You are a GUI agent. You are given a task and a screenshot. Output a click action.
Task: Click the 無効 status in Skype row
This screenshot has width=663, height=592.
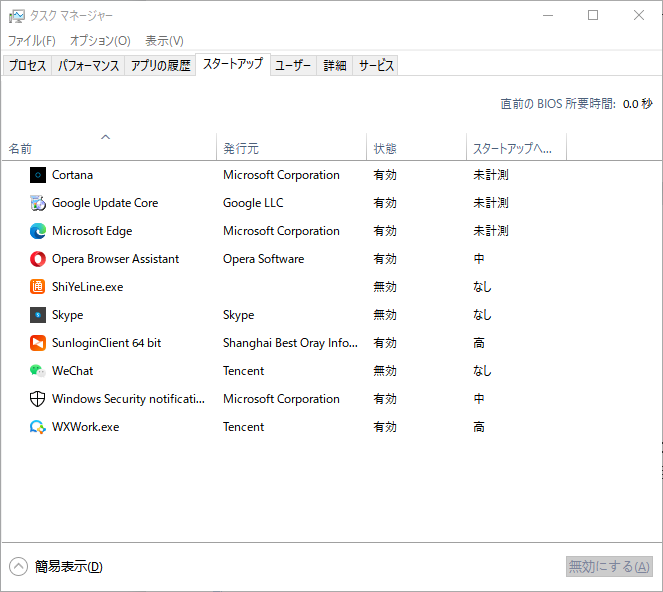385,315
